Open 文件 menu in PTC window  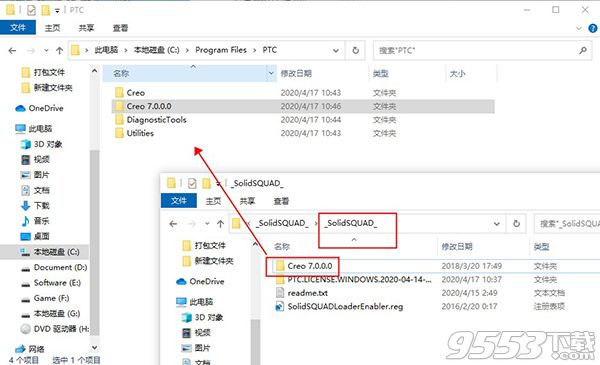click(18, 28)
